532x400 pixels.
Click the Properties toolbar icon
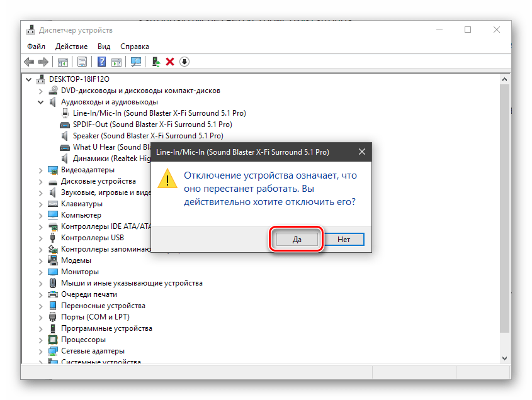82,62
